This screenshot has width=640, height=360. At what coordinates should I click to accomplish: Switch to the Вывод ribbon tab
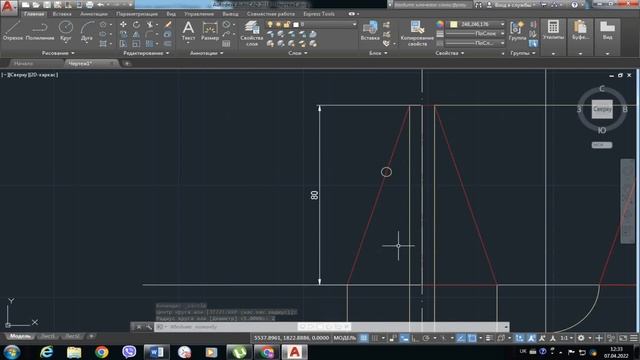(230, 14)
